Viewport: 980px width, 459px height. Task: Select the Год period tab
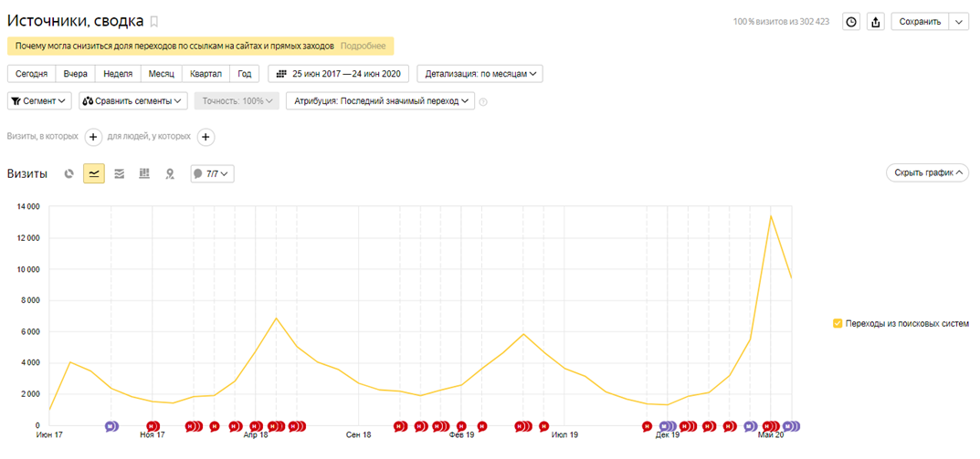click(x=245, y=74)
